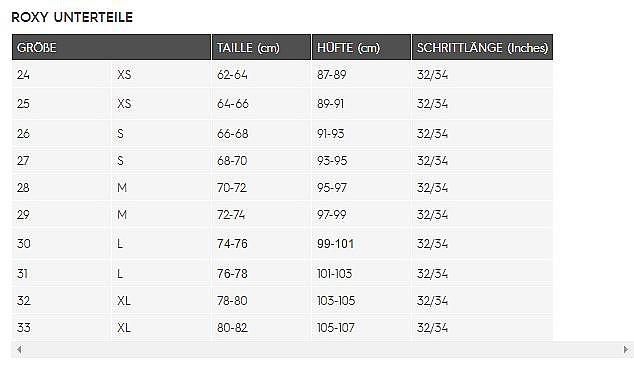Click the right scroll arrow
This screenshot has width=634, height=367.
[626, 349]
